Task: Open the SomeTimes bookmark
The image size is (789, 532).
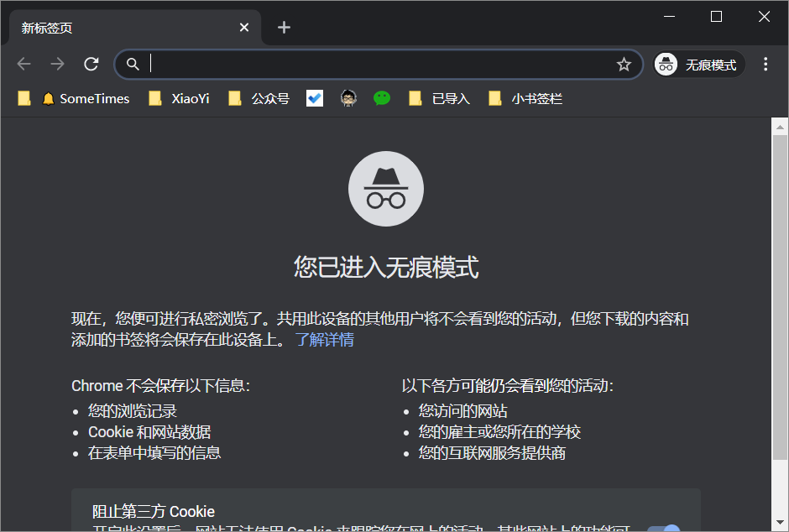Action: (86, 98)
